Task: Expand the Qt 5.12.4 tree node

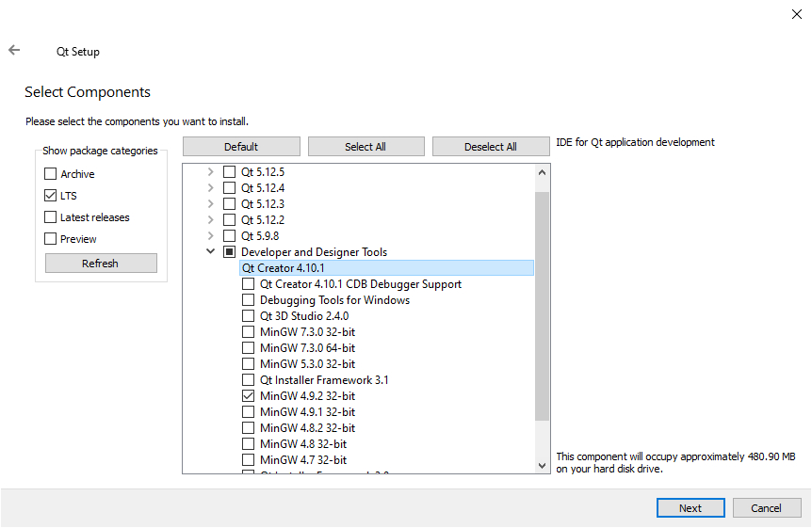Action: (x=210, y=187)
